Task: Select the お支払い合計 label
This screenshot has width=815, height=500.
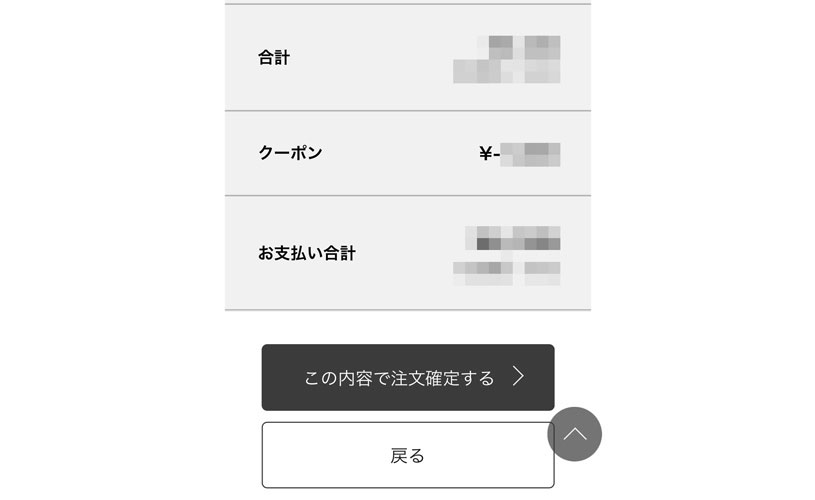Action: coord(307,253)
